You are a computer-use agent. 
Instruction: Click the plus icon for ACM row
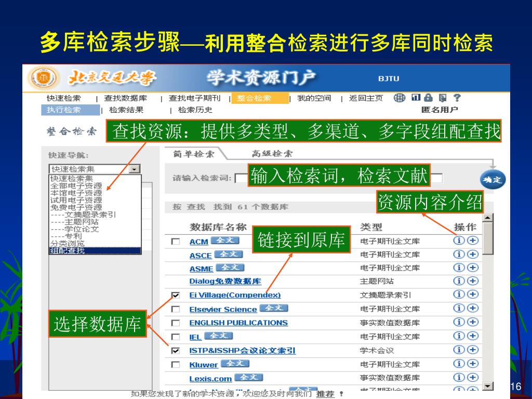pos(473,240)
